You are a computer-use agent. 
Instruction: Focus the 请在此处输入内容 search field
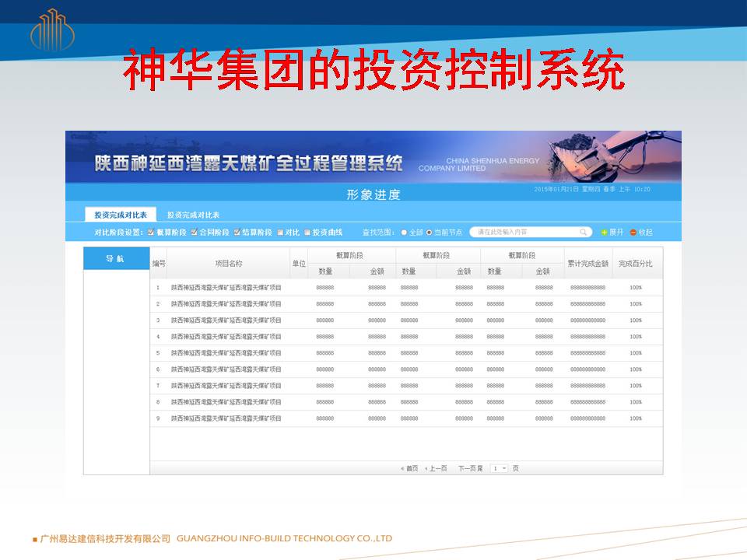530,232
